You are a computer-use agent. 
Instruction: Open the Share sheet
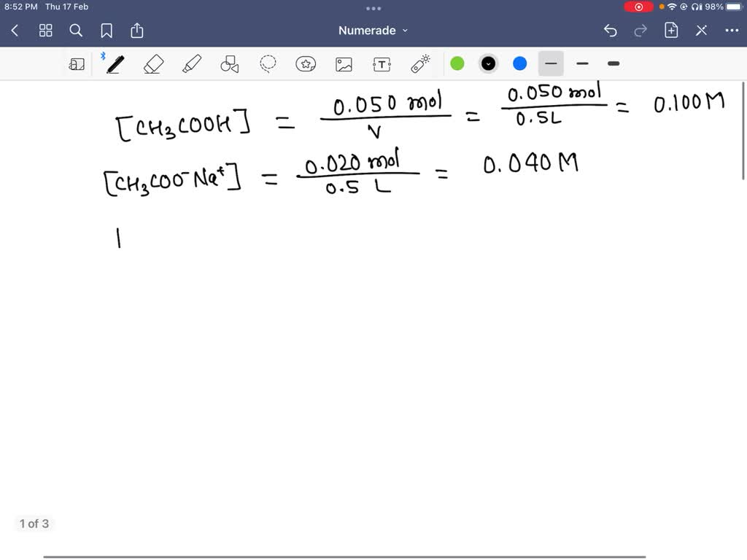tap(137, 31)
